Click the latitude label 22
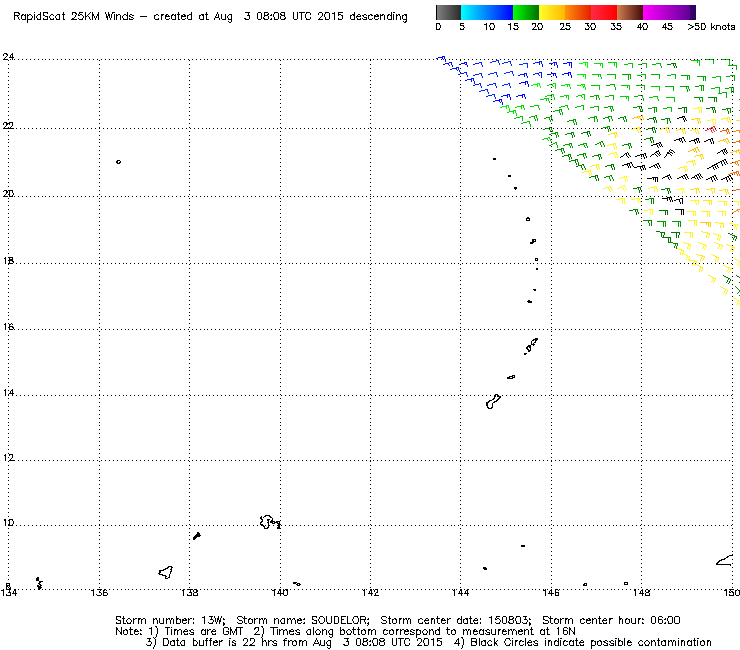 (x=8, y=126)
